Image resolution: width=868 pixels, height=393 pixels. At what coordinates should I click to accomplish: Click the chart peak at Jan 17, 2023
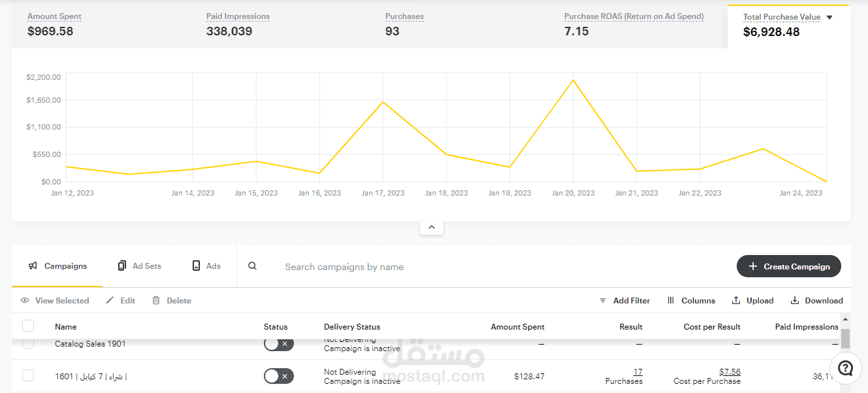coord(383,101)
